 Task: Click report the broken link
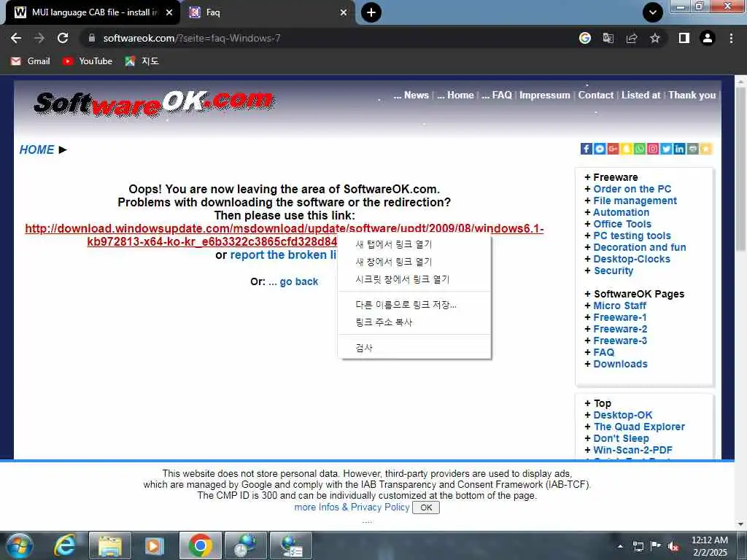[x=284, y=254]
